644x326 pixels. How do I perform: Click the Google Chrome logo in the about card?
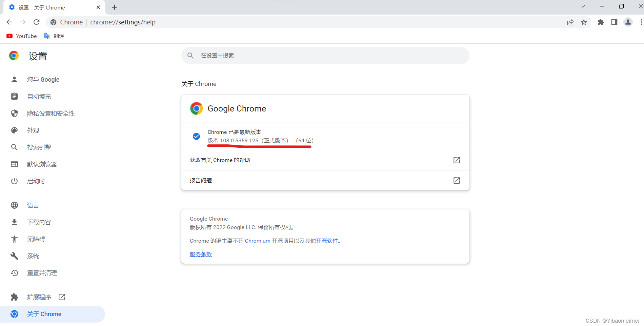[196, 108]
